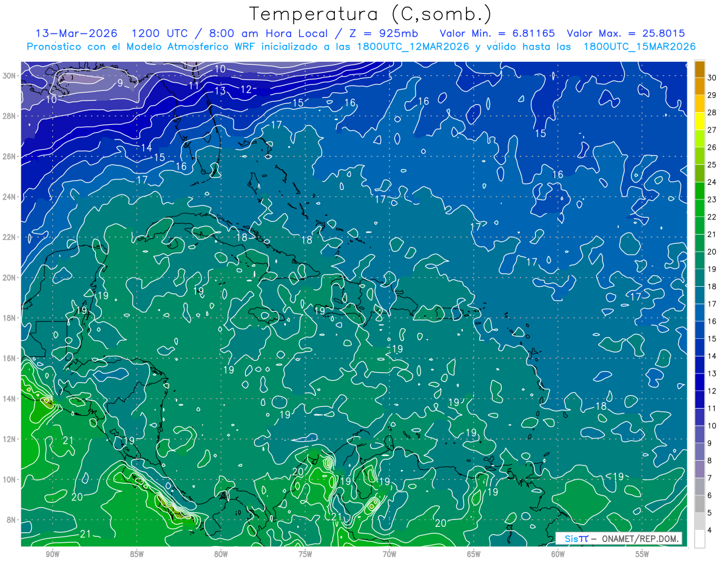Viewport: 728px width, 562px height.
Task: Click the latitude axis label "14N"
Action: [x=10, y=398]
